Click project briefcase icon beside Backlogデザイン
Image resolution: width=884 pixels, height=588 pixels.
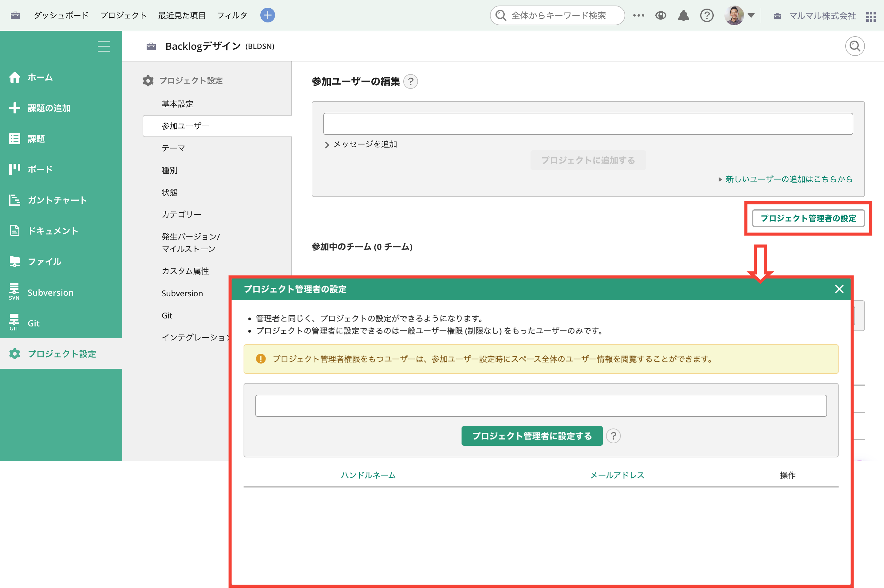151,46
